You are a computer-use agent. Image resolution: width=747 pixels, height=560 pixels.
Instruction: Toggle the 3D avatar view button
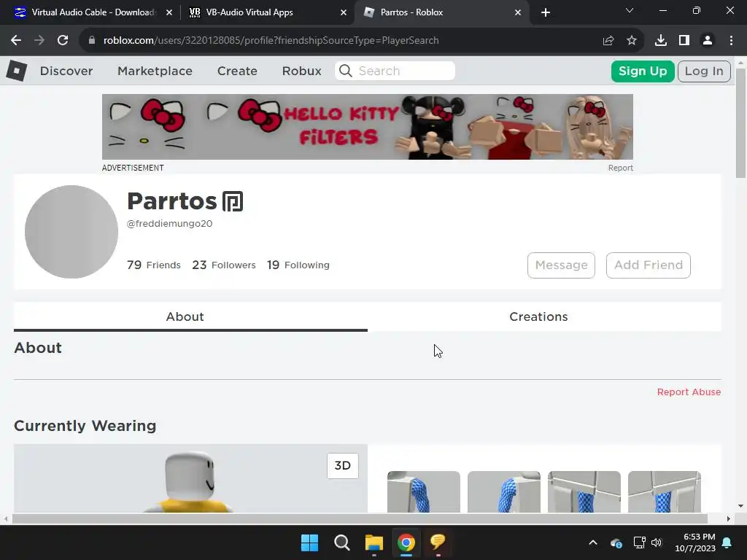(343, 466)
